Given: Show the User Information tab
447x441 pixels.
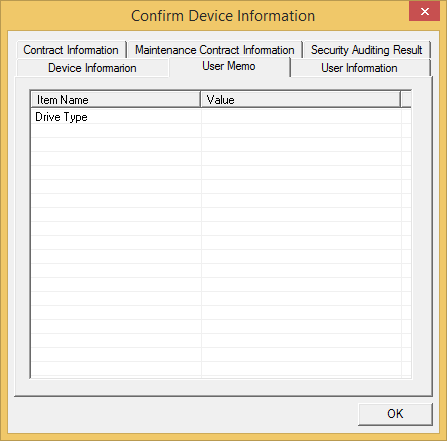Looking at the screenshot, I should pyautogui.click(x=359, y=68).
